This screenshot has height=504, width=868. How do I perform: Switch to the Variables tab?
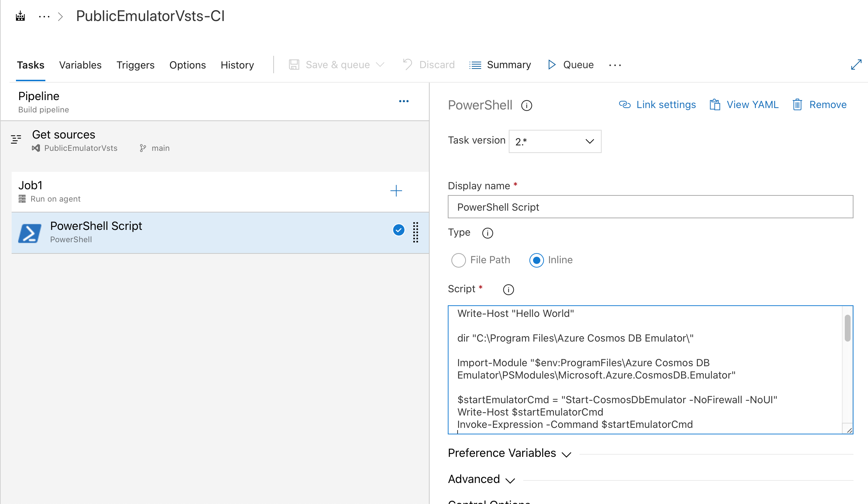click(81, 65)
